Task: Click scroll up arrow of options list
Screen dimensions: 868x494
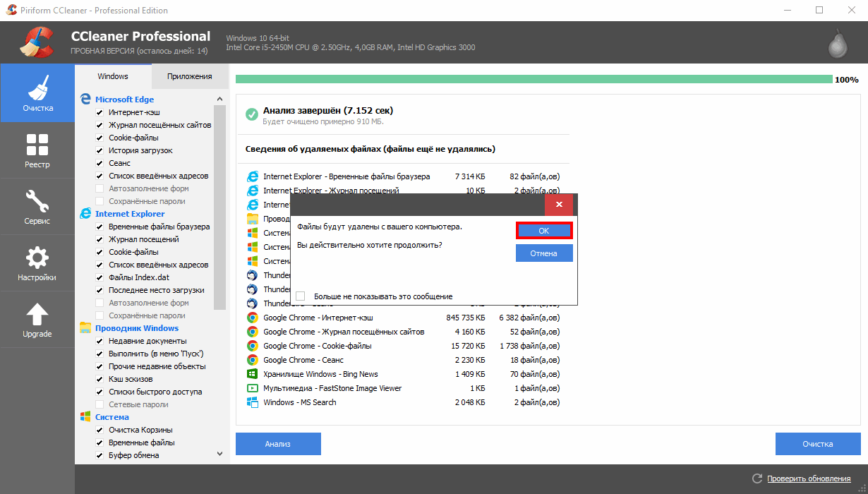Action: click(219, 99)
